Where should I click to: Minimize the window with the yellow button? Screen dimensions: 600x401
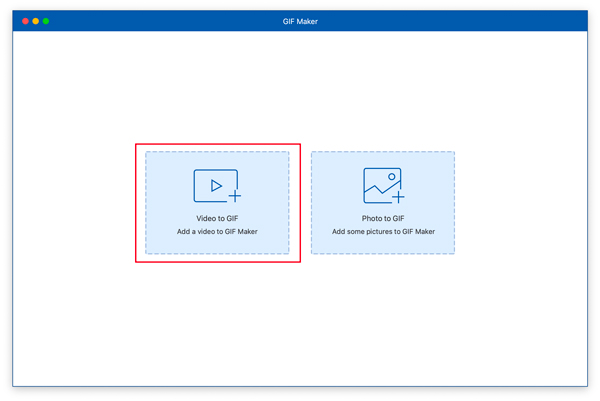(36, 21)
